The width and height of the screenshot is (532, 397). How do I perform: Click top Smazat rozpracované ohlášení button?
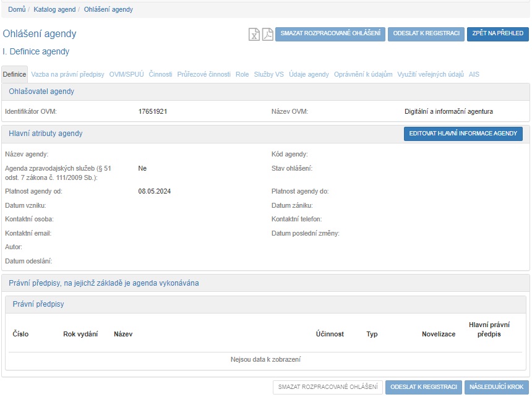pyautogui.click(x=330, y=33)
